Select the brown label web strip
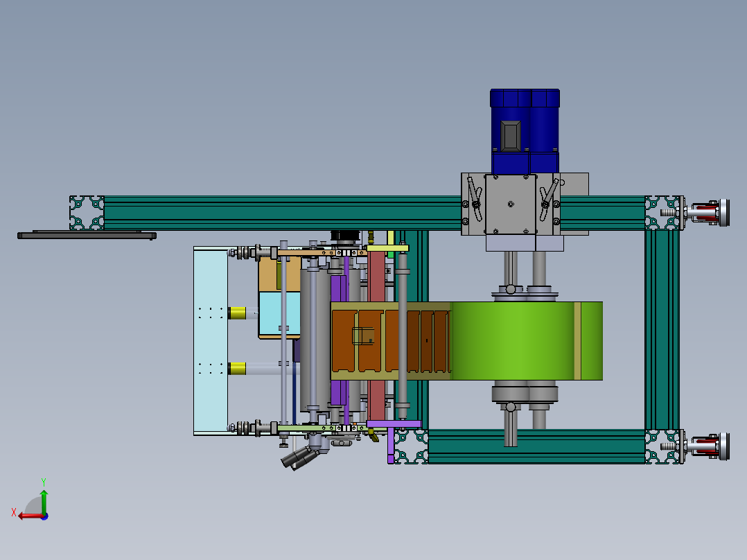 pos(391,341)
